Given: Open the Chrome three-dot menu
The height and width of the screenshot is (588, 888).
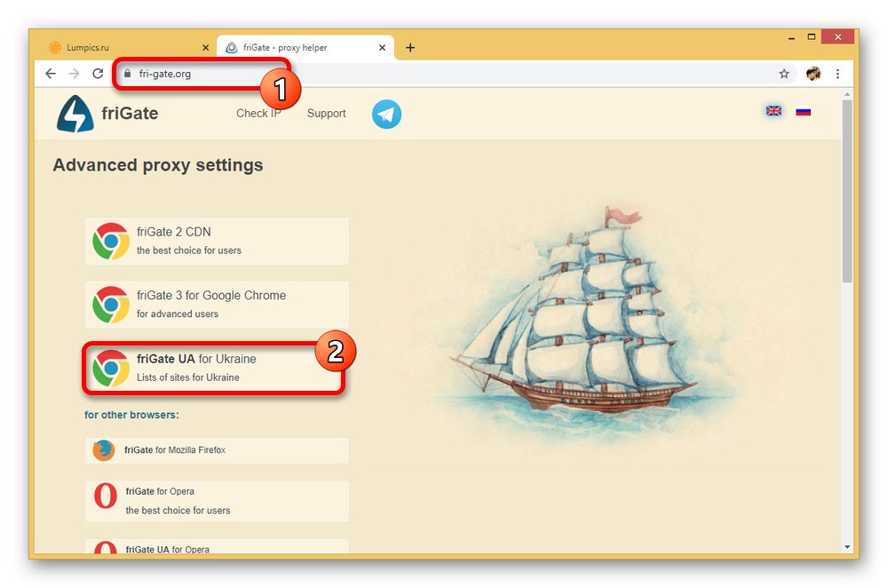Looking at the screenshot, I should click(x=837, y=74).
